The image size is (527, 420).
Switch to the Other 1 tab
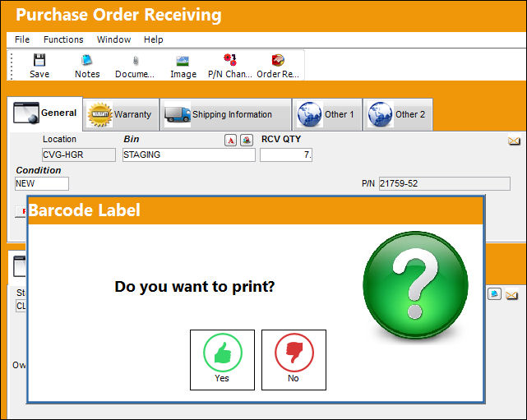click(x=327, y=114)
